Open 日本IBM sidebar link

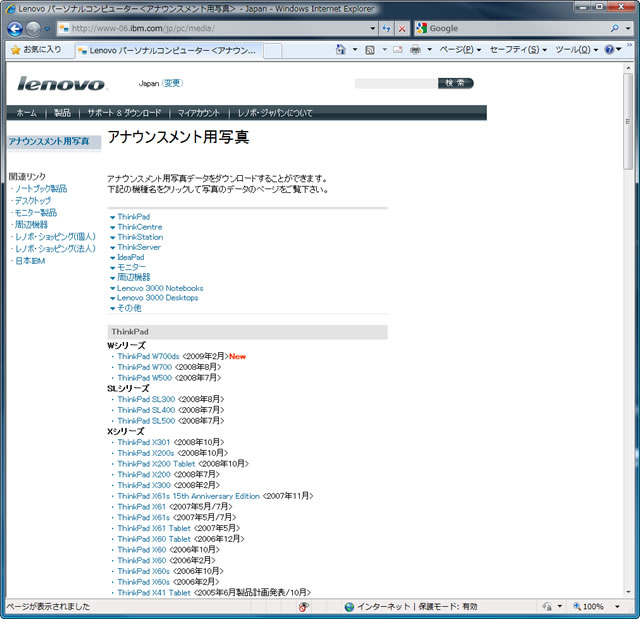(30, 261)
